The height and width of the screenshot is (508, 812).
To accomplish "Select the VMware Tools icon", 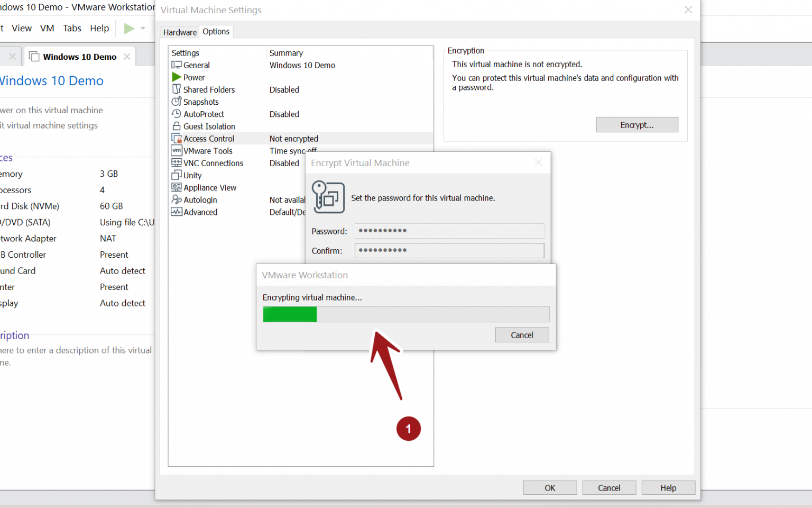I will coord(177,150).
